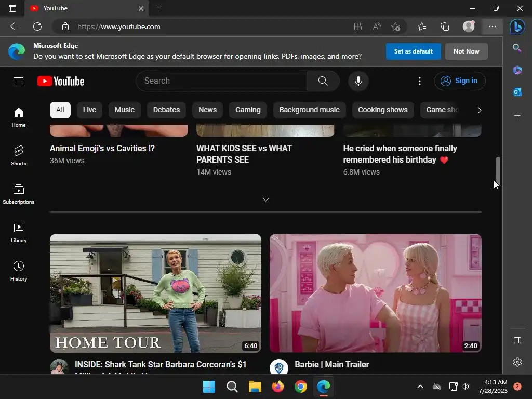This screenshot has height=399, width=532.
Task: Open YouTube settings three-dot menu
Action: point(420,81)
